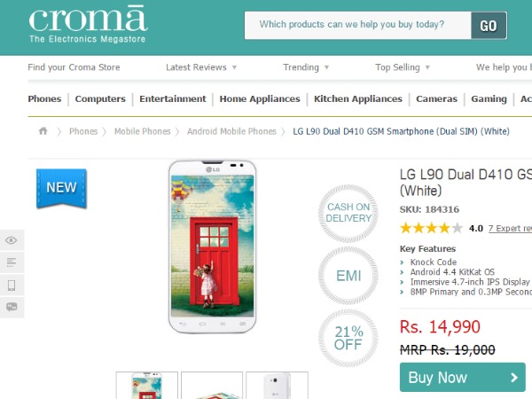Click the chat bubble icon in left sidebar

click(x=12, y=307)
